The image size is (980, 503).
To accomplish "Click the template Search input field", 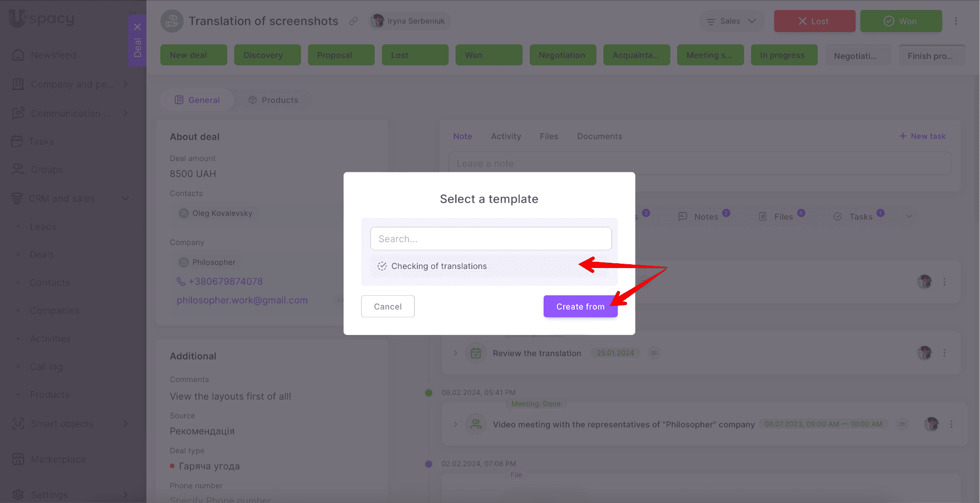I will pyautogui.click(x=490, y=239).
